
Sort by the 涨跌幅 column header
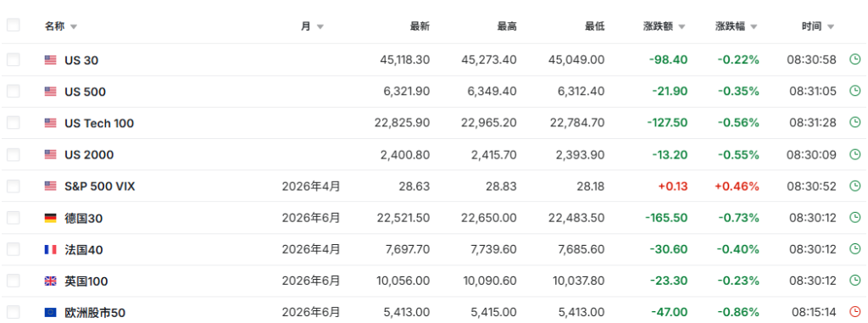(737, 26)
